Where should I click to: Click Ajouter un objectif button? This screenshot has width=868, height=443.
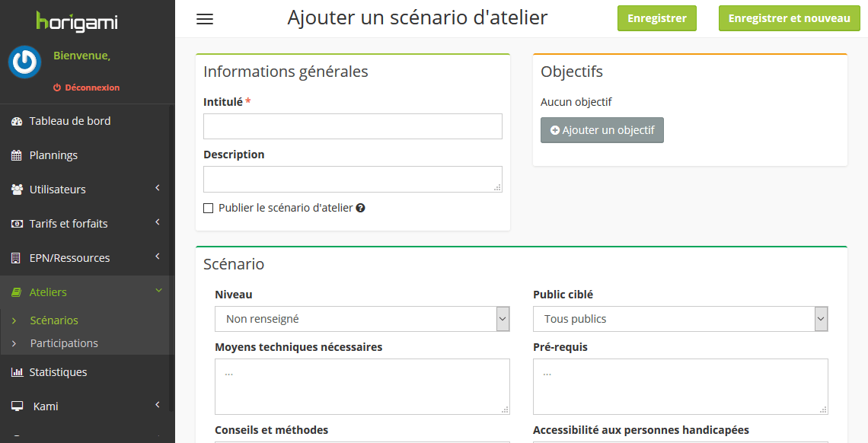(602, 130)
